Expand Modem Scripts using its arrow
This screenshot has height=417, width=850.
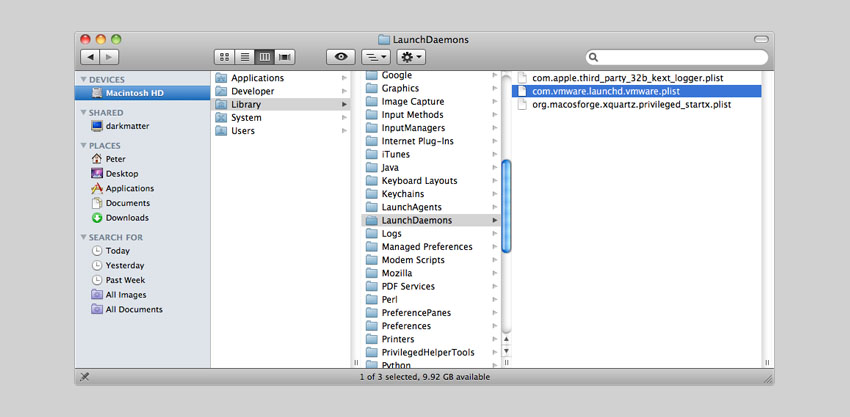(495, 260)
